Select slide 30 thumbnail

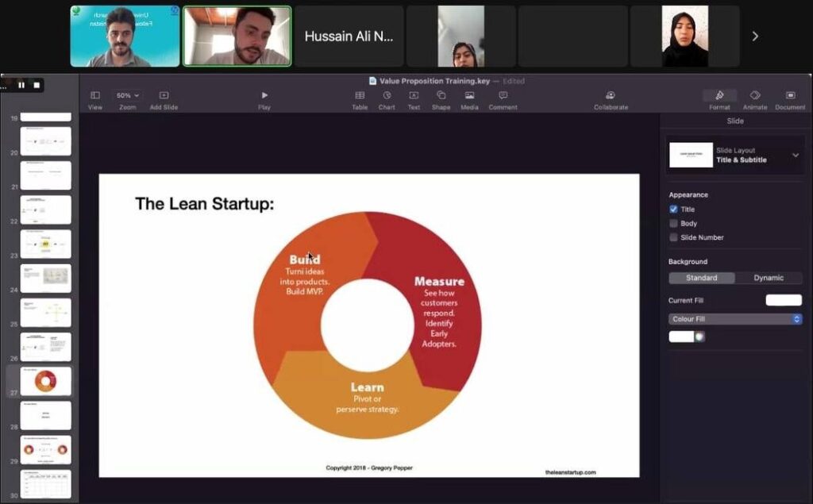click(45, 484)
